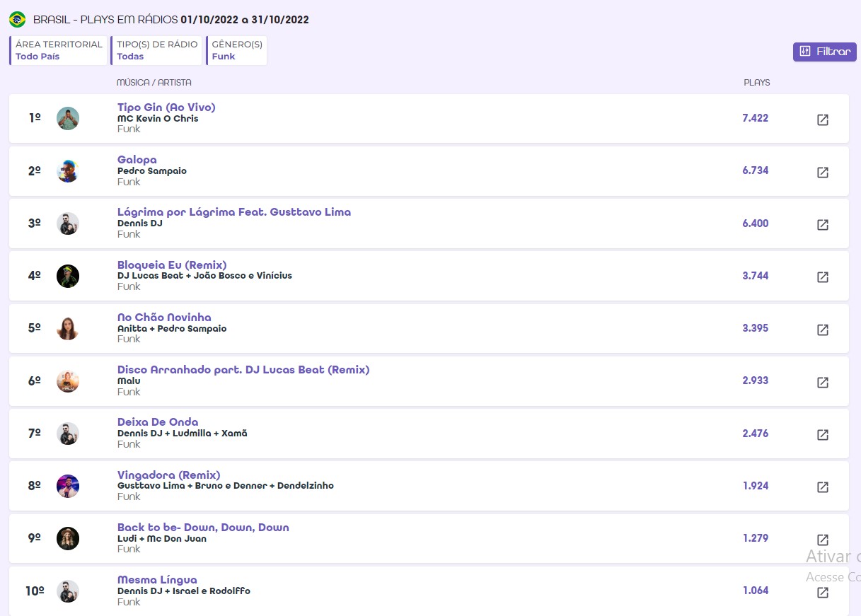Viewport: 861px width, 616px height.
Task: Click artist name Malu
Action: (129, 381)
